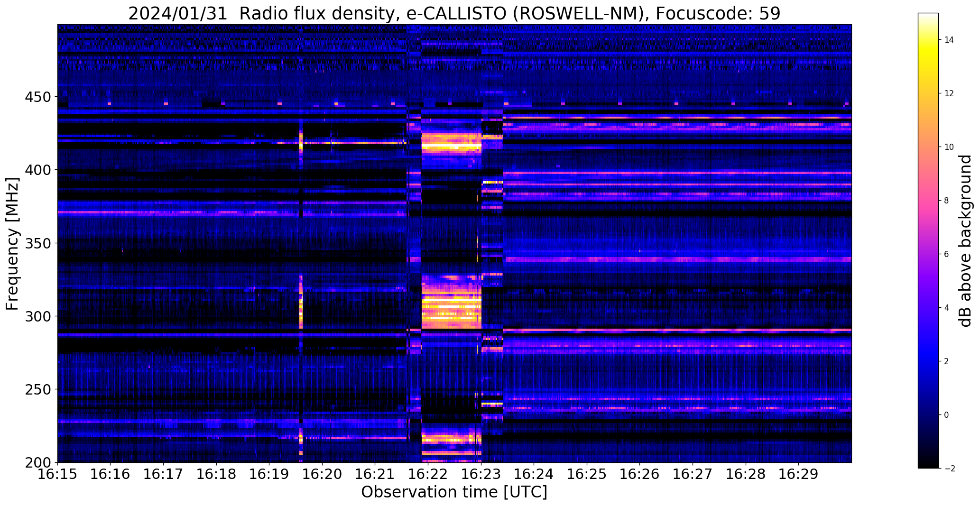Viewport: 980px width, 506px height.
Task: Click the bright burst near 420 MHz at 16:22
Action: pyautogui.click(x=452, y=142)
